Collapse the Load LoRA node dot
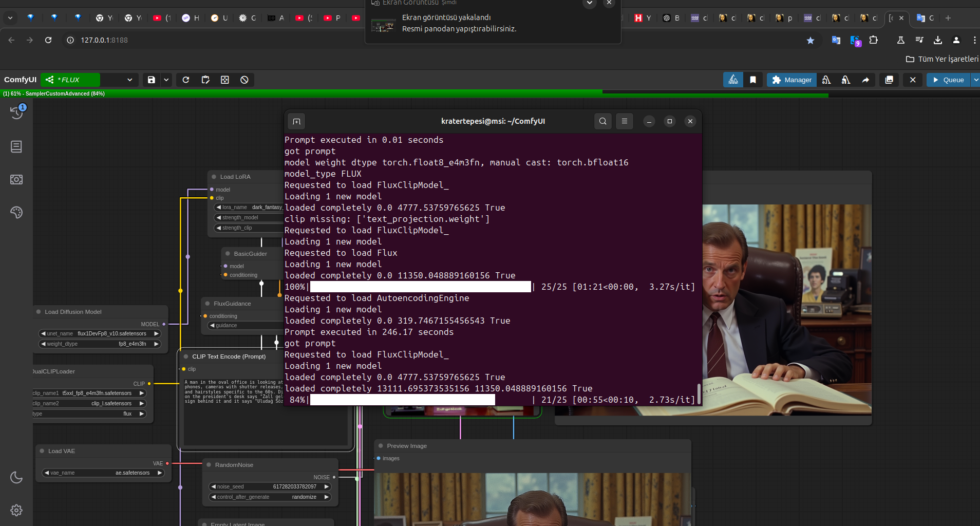The image size is (980, 526). click(x=214, y=177)
